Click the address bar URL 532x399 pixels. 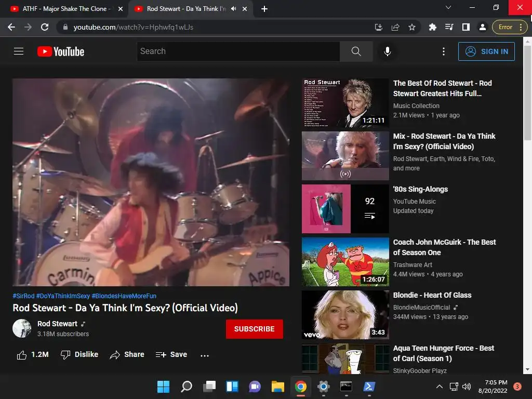[134, 27]
